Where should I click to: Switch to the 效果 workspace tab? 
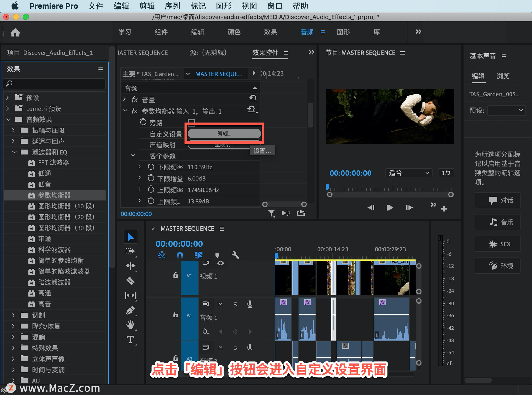tap(270, 32)
